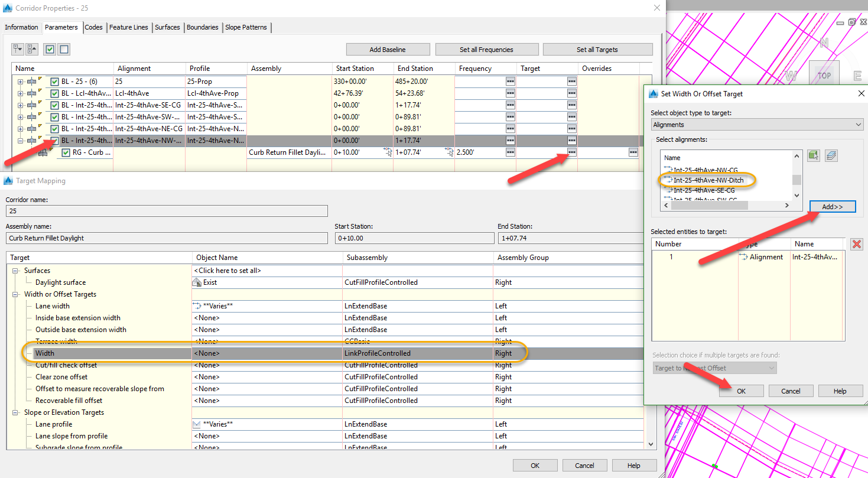Click the Expand All Categories toolbar icon
Image resolution: width=868 pixels, height=478 pixels.
[17, 49]
